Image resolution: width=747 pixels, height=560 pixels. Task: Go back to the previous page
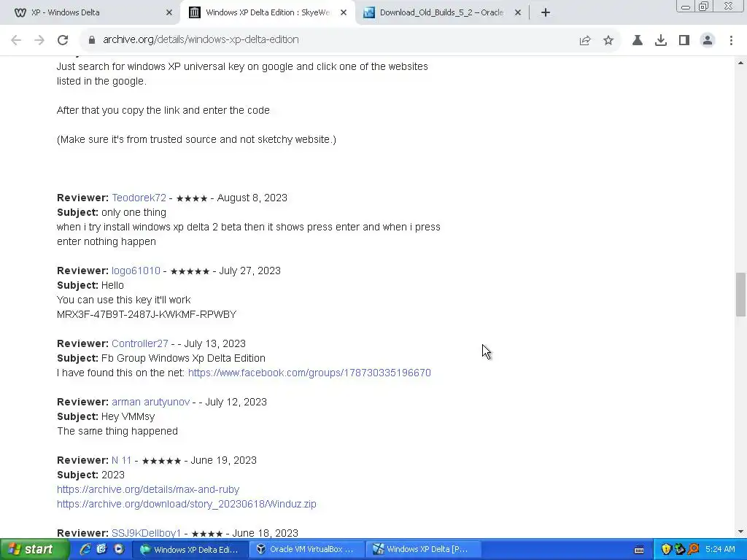click(x=16, y=40)
